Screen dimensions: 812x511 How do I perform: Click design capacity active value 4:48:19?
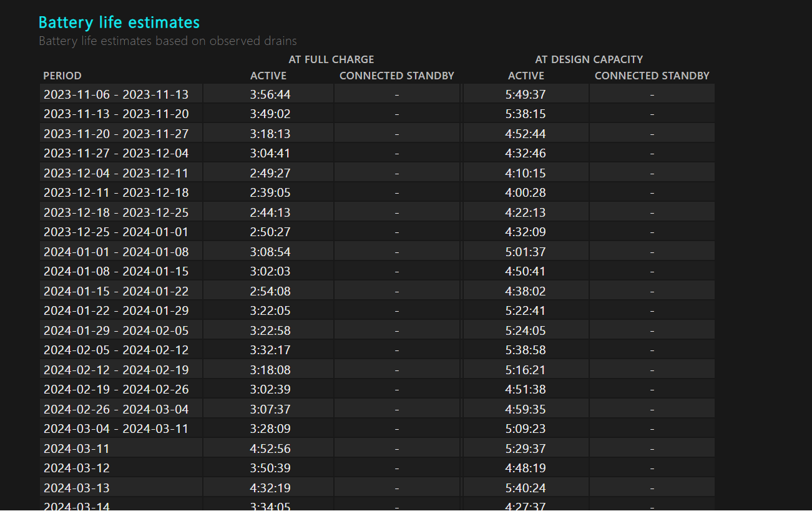click(x=526, y=468)
